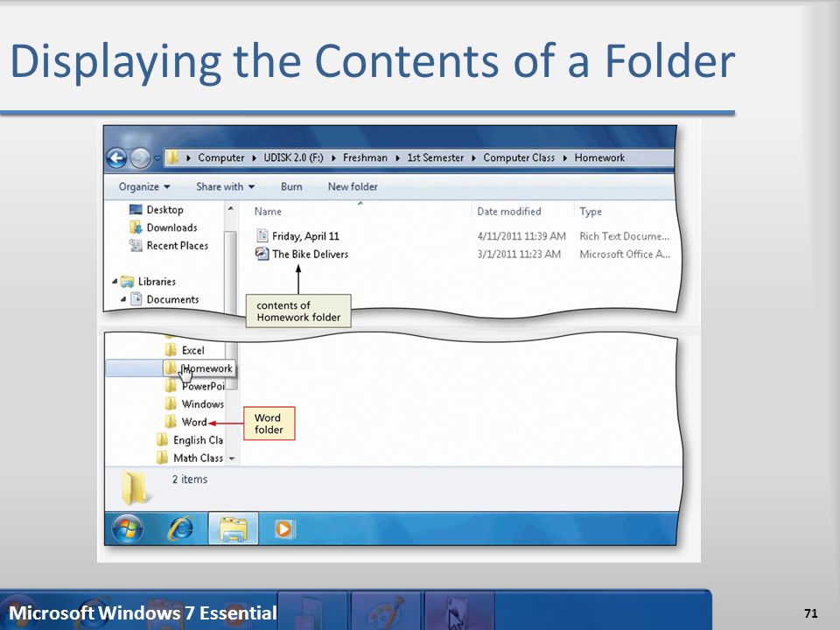The height and width of the screenshot is (630, 840).
Task: Select Freshman breadcrumb in address bar
Action: 365,157
